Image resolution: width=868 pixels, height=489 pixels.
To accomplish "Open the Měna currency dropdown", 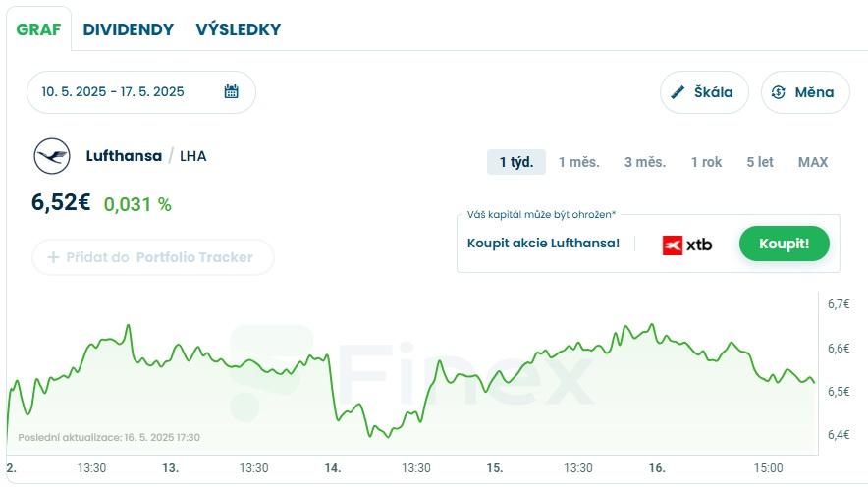I will point(805,92).
